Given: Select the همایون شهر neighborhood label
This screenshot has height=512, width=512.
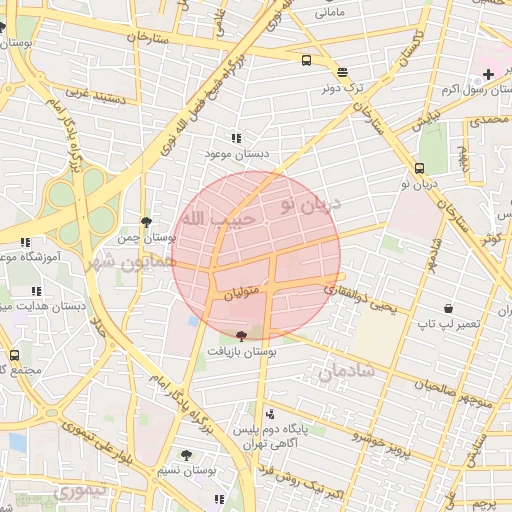Looking at the screenshot, I should (130, 264).
